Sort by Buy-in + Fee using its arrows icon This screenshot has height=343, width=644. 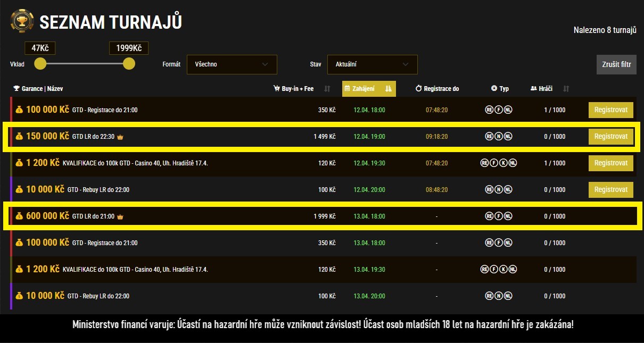click(327, 89)
